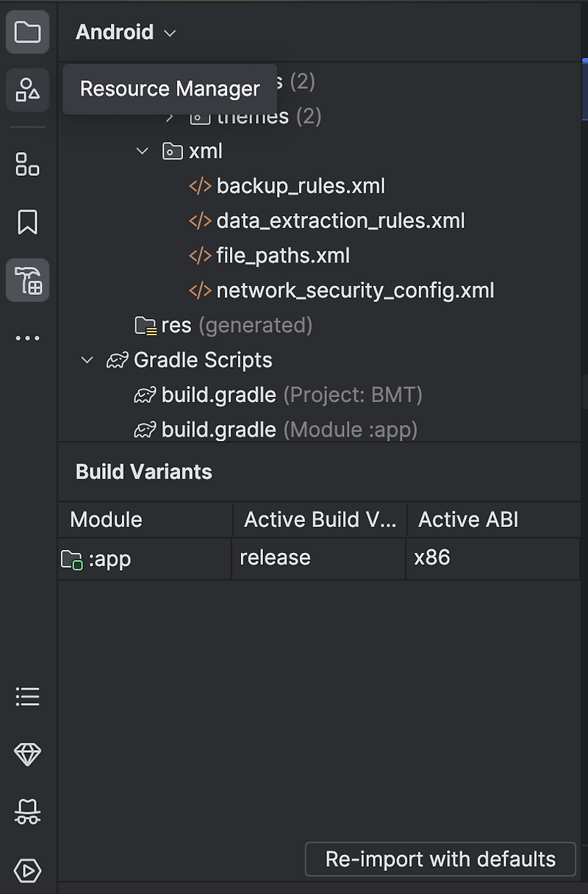
Task: Open network_security_config.xml file
Action: click(x=354, y=290)
